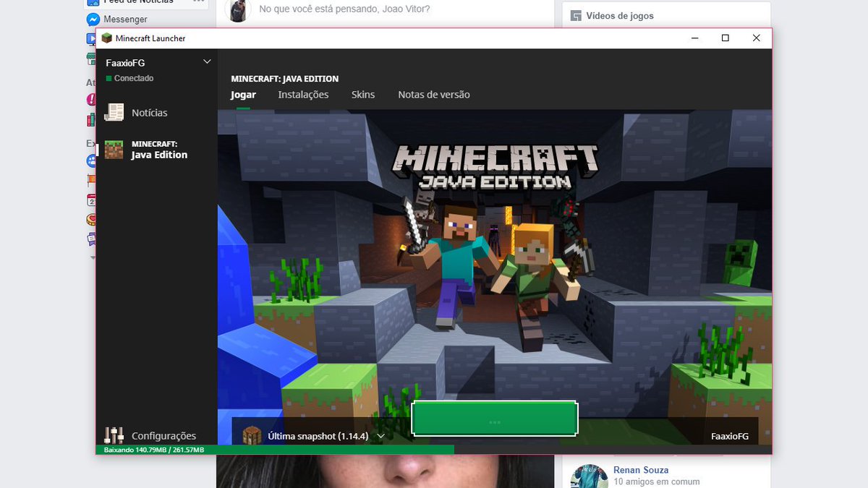868x488 pixels.
Task: Click the Minecraft Launcher title bar icon
Action: coord(106,38)
